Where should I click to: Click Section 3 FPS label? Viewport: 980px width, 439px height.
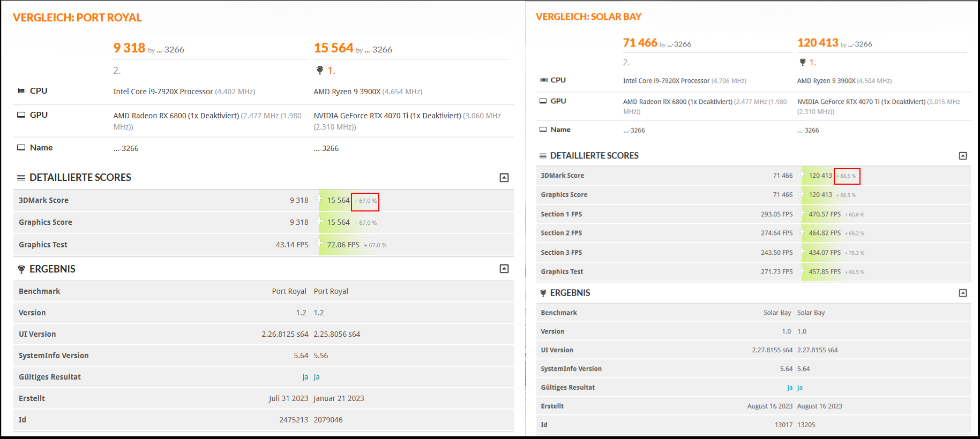click(561, 253)
